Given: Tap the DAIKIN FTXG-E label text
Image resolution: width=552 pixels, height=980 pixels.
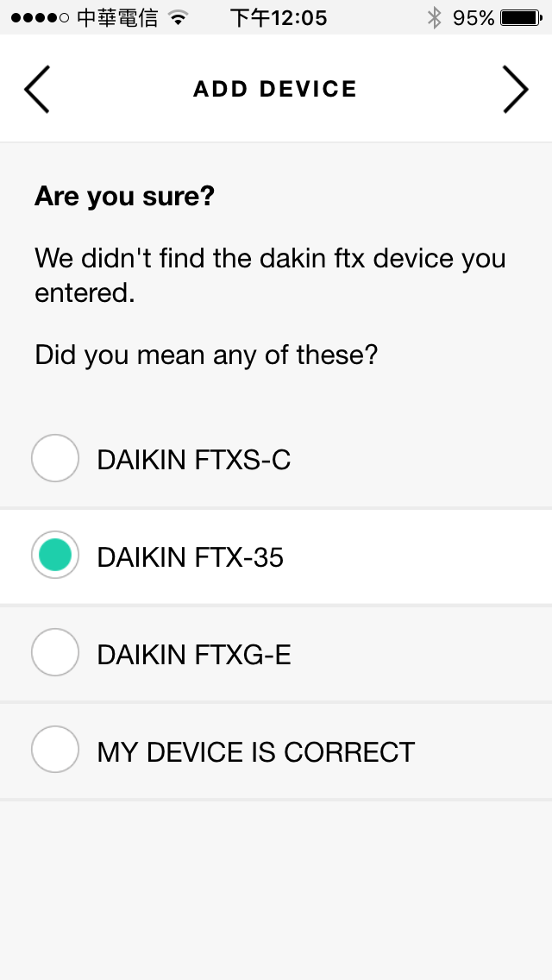Looking at the screenshot, I should point(194,655).
